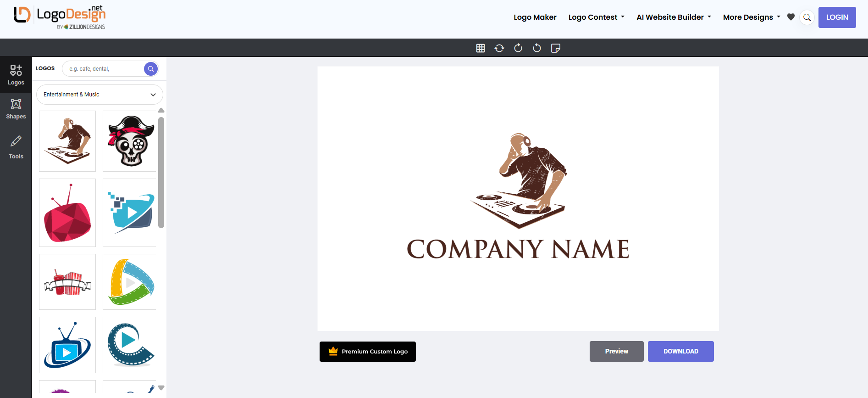
Task: Open the Logos sidebar panel
Action: point(16,75)
